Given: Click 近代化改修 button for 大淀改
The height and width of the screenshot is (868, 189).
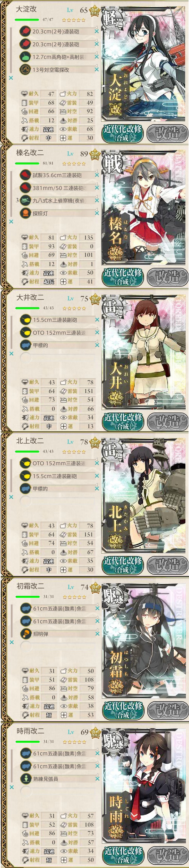Looking at the screenshot, I should 123,133.
